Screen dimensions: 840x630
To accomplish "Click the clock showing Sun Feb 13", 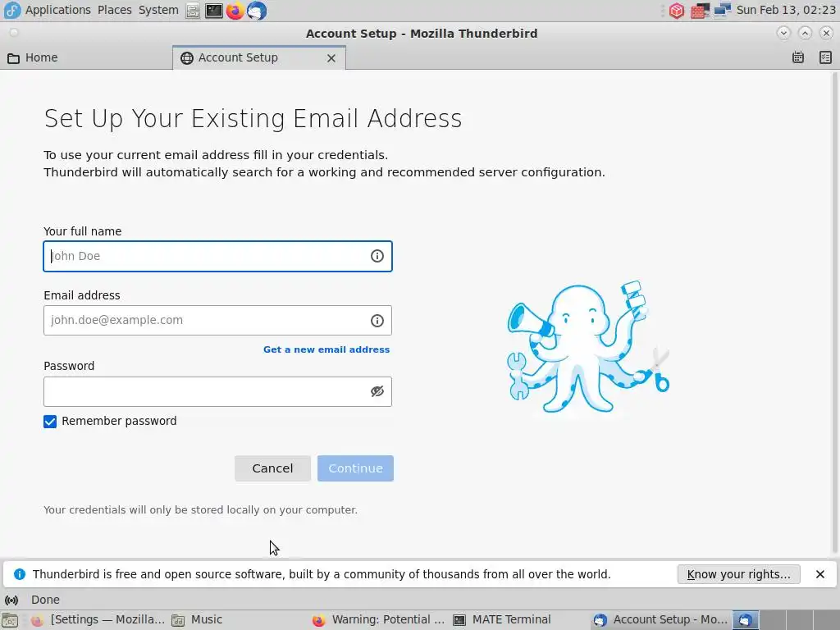I will point(785,10).
